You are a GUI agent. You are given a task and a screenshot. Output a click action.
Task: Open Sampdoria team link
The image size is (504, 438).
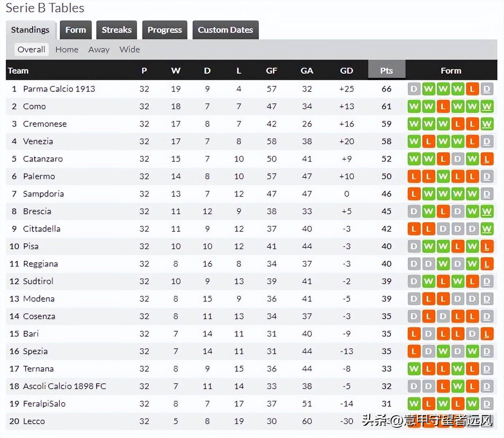43,194
